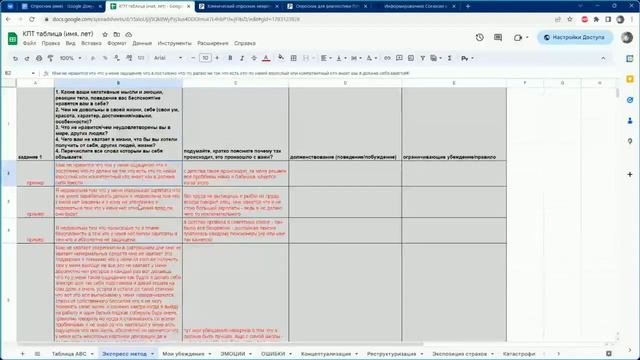
Task: Increase decimal places icon
Action: pyautogui.click(x=129, y=58)
